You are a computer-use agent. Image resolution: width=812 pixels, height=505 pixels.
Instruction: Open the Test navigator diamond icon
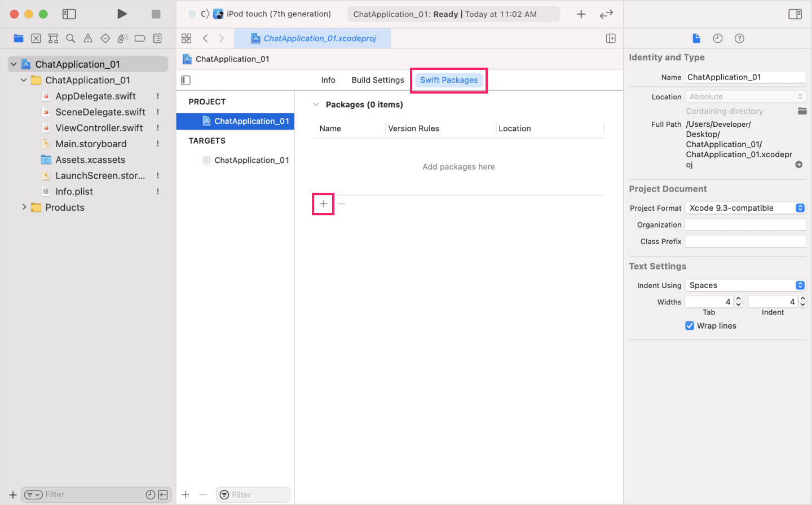coord(105,38)
